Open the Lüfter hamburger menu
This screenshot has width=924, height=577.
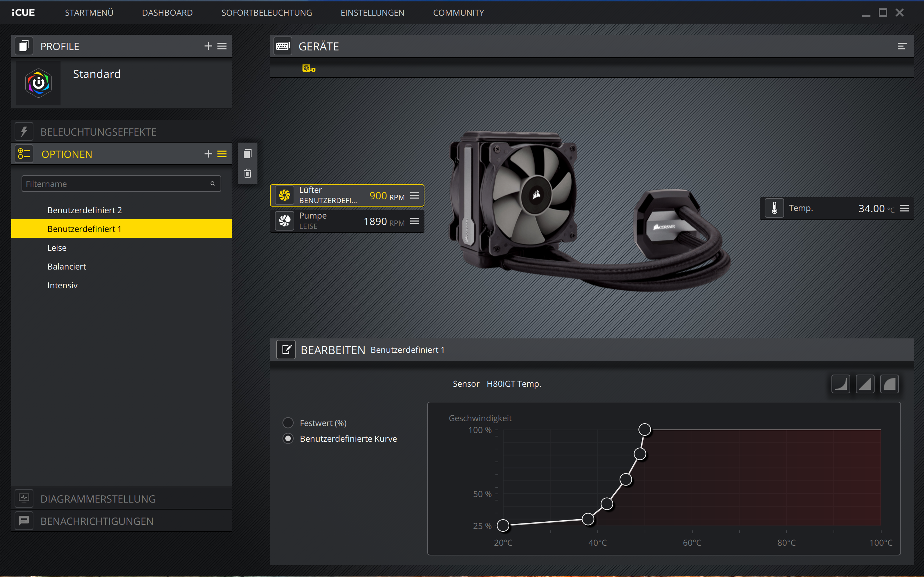point(414,195)
